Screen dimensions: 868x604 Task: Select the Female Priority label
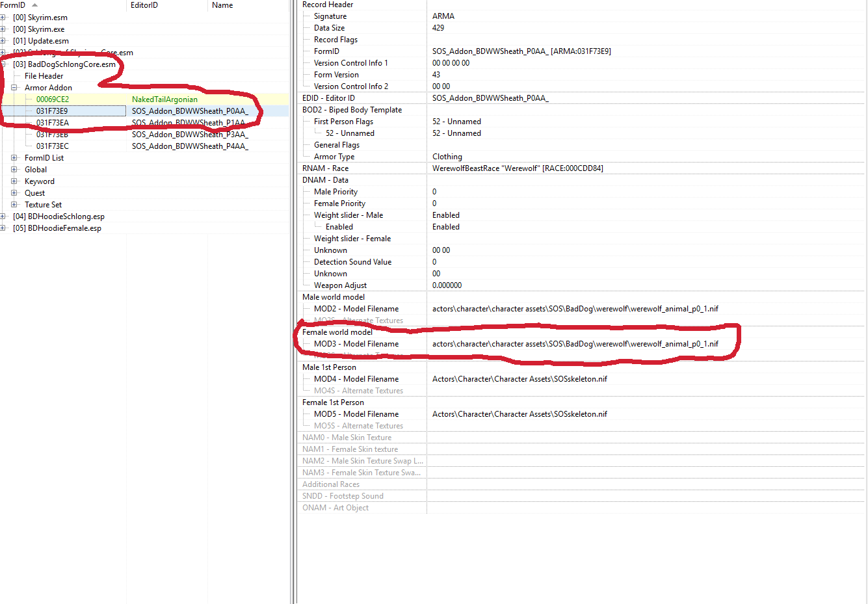pyautogui.click(x=339, y=204)
